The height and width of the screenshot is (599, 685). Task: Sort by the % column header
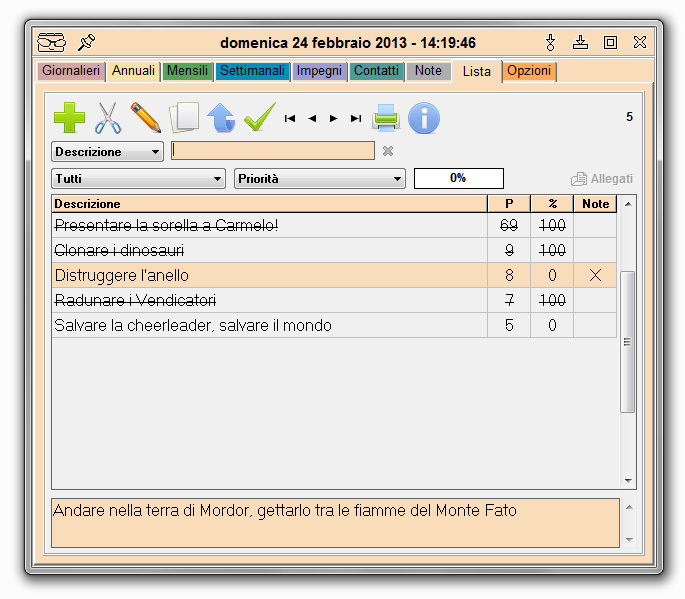[552, 204]
